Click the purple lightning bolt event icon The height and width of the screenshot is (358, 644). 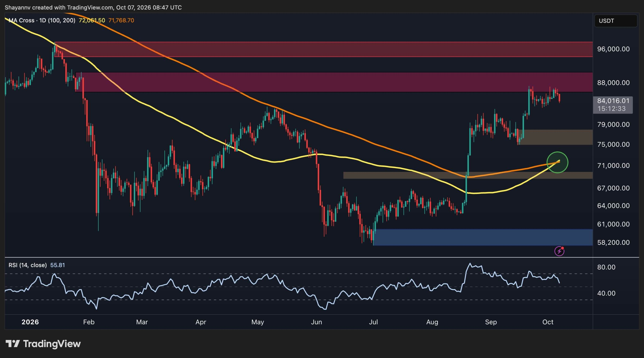(559, 251)
